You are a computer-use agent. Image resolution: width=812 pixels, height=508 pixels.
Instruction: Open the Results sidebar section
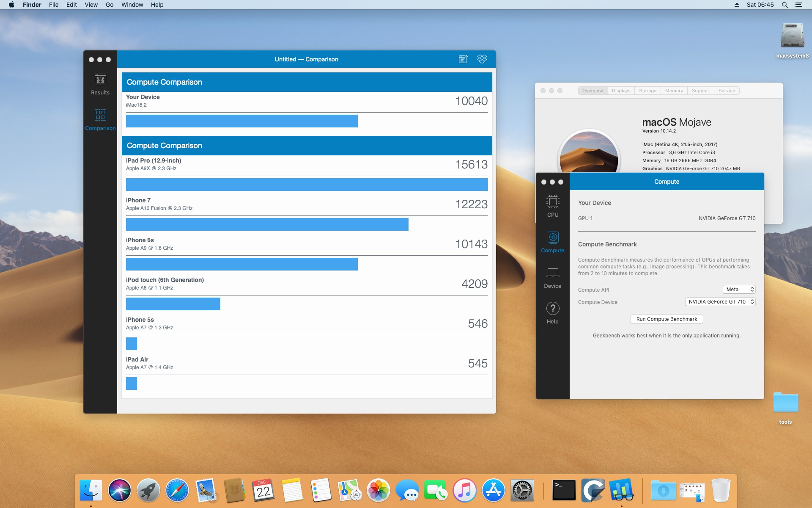[x=100, y=84]
